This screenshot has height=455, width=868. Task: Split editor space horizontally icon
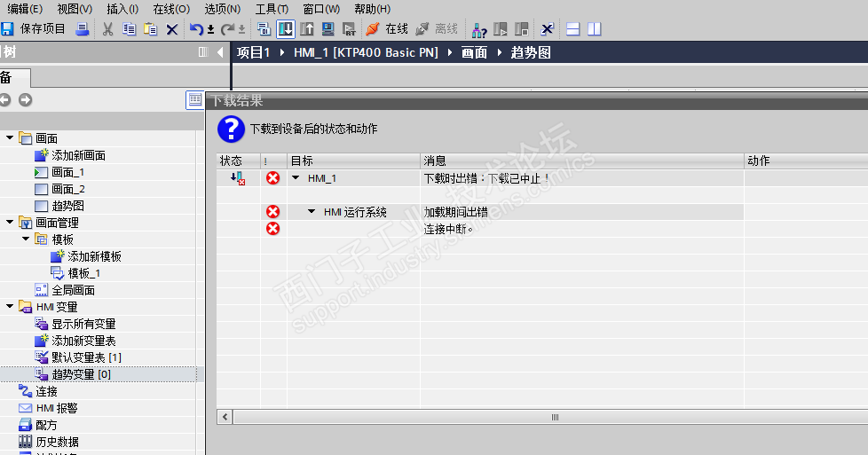[573, 28]
